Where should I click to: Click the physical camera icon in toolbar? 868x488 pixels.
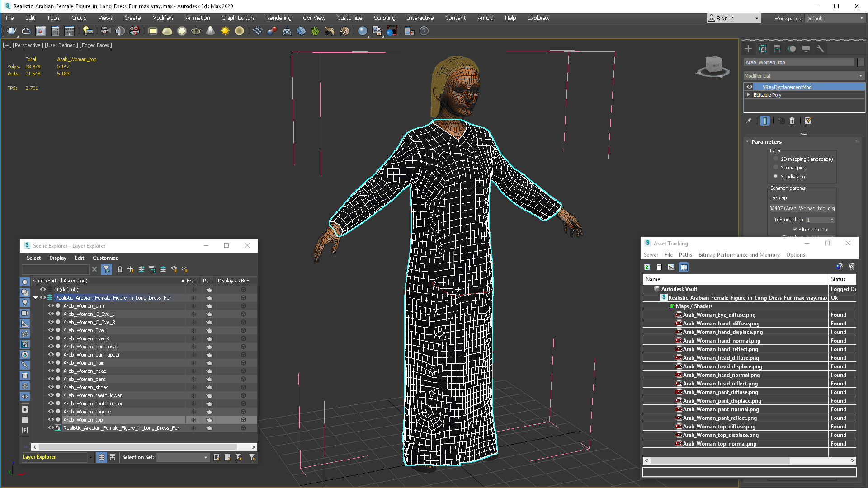click(105, 31)
